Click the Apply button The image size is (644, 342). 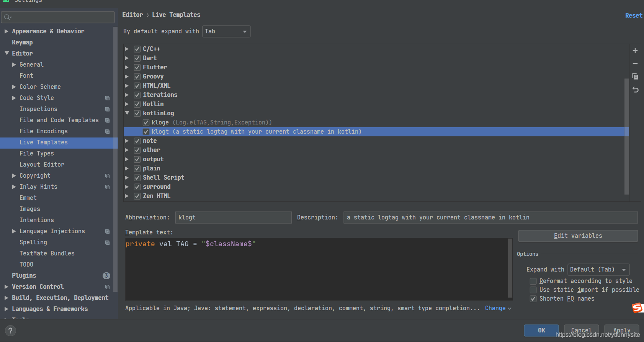pyautogui.click(x=622, y=331)
